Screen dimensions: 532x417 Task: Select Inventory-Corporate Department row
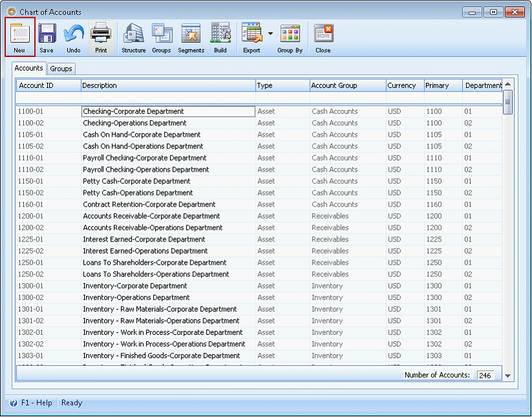tap(260, 286)
